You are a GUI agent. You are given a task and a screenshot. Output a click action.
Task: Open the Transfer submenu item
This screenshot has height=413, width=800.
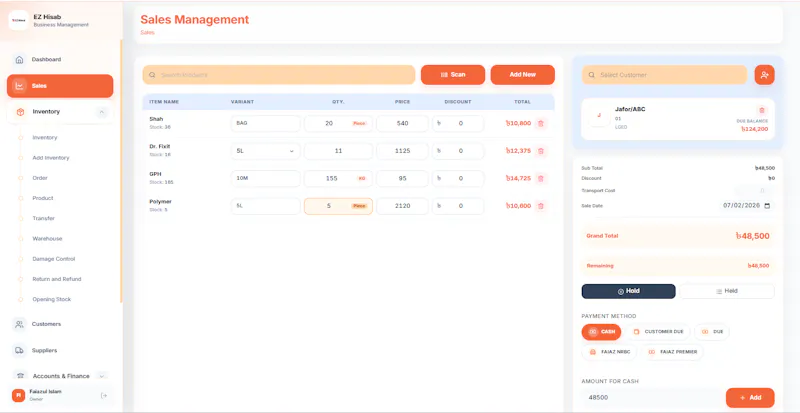tap(43, 218)
